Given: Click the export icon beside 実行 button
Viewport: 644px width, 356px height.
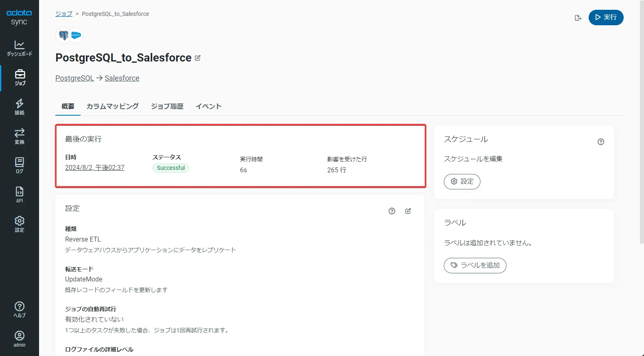Looking at the screenshot, I should [x=578, y=18].
